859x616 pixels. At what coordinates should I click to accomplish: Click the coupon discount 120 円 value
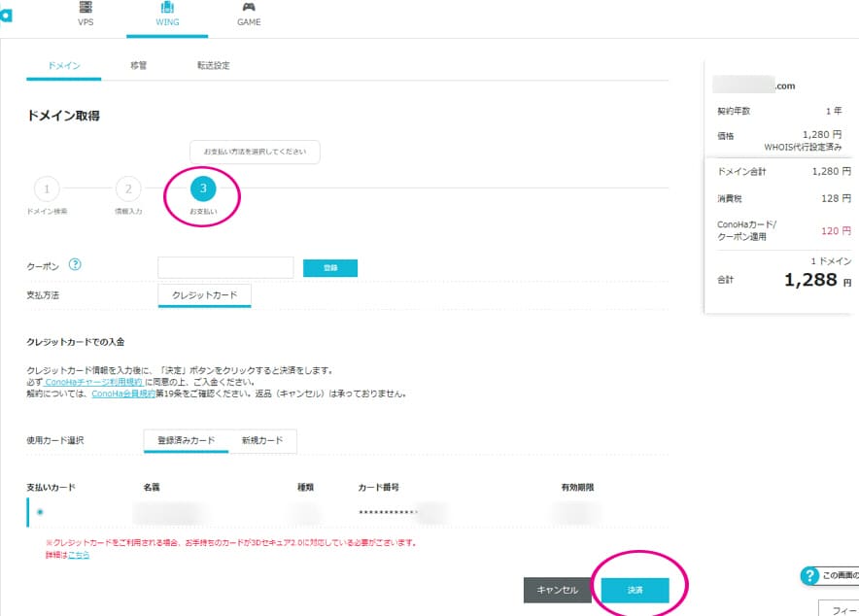point(836,231)
